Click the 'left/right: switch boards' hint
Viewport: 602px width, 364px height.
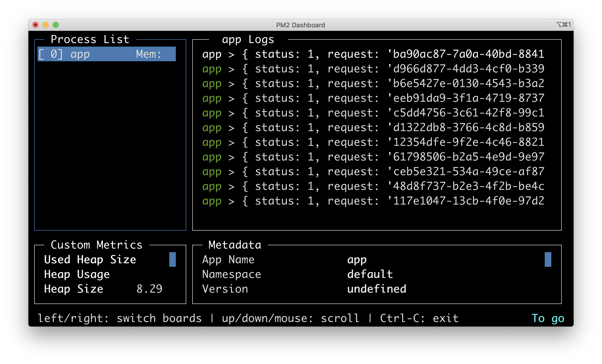click(120, 318)
